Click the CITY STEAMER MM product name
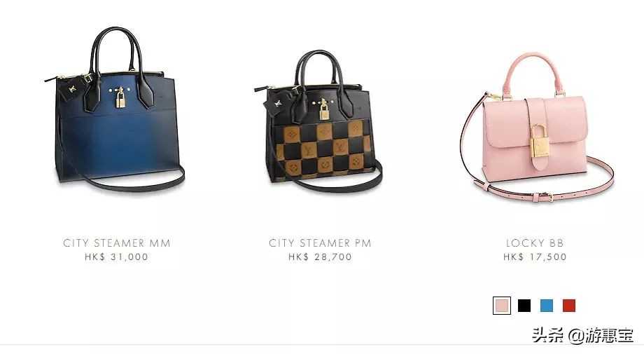Viewport: 644px width, 354px height. pos(117,243)
